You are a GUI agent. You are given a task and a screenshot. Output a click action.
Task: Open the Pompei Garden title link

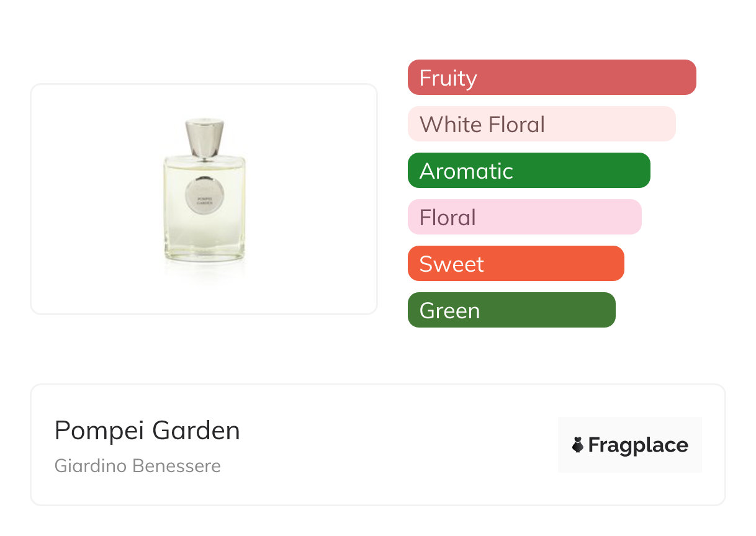147,431
